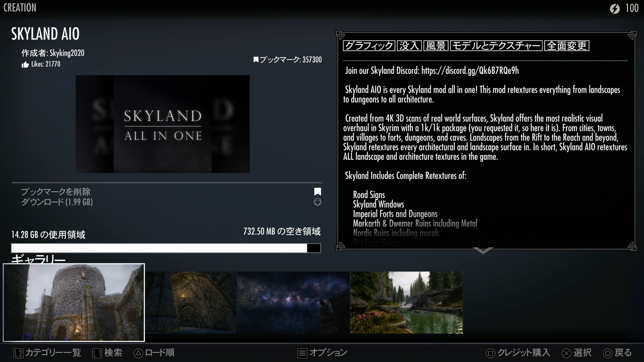Click the CREATION header label

(20, 8)
